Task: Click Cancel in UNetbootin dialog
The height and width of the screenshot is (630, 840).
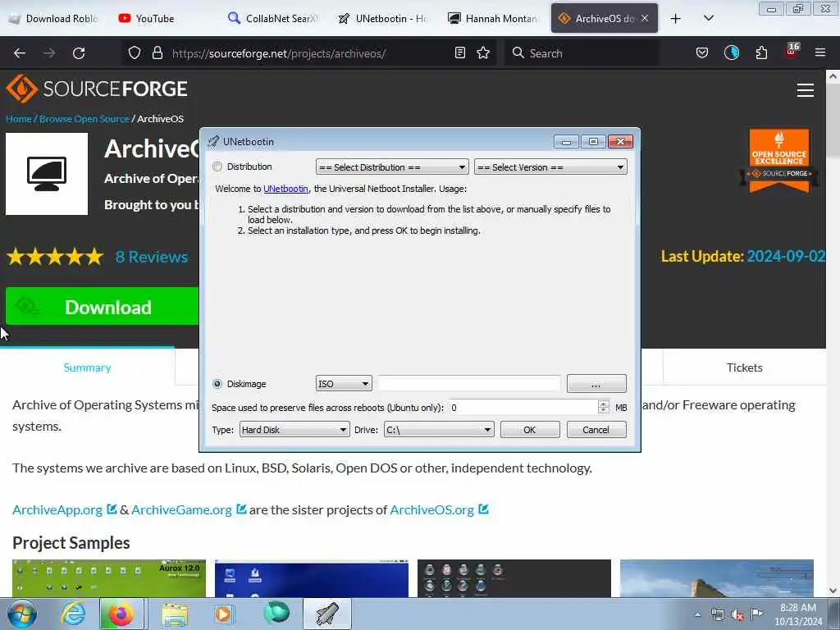Action: point(596,430)
